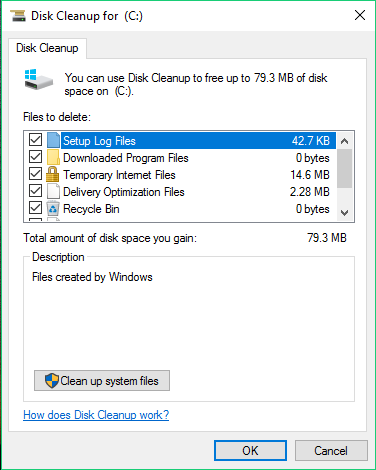Select the Disk Cleanup tab
Viewport: 376px width, 470px height.
pos(47,48)
